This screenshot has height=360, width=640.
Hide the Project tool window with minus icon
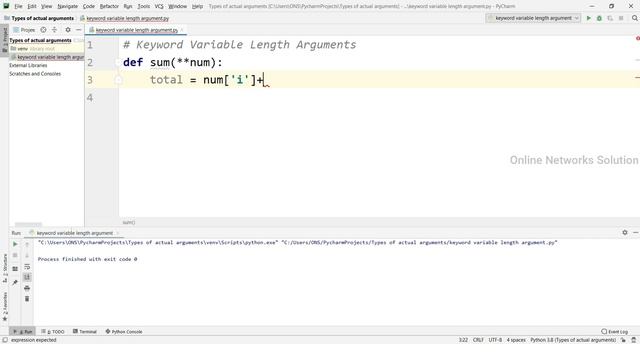78,30
